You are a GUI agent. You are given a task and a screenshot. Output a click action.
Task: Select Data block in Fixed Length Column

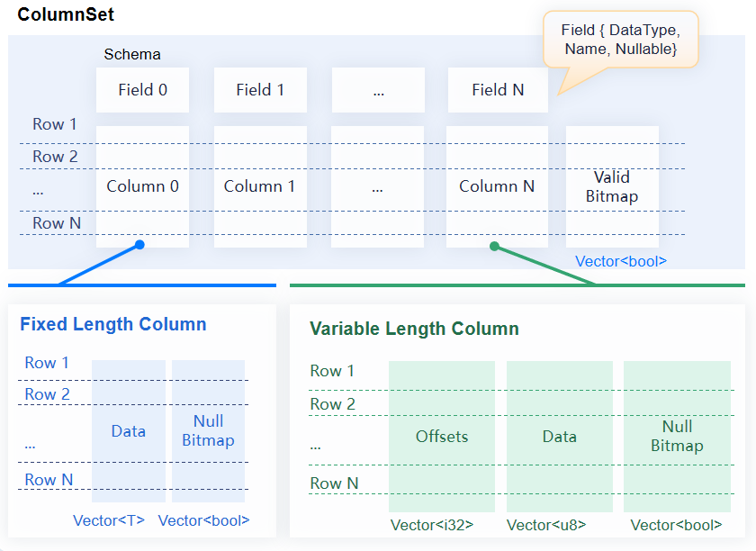click(x=129, y=431)
